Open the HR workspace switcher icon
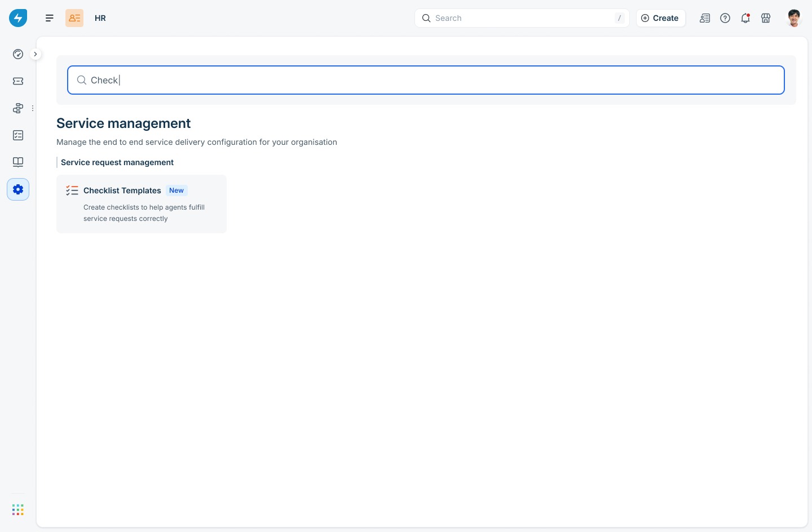This screenshot has width=812, height=532. pyautogui.click(x=74, y=18)
